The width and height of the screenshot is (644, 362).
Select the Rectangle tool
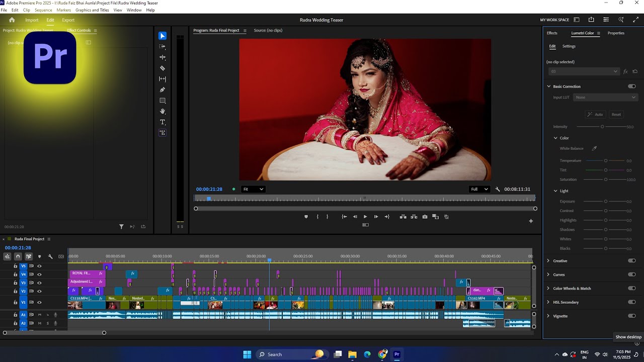(163, 101)
